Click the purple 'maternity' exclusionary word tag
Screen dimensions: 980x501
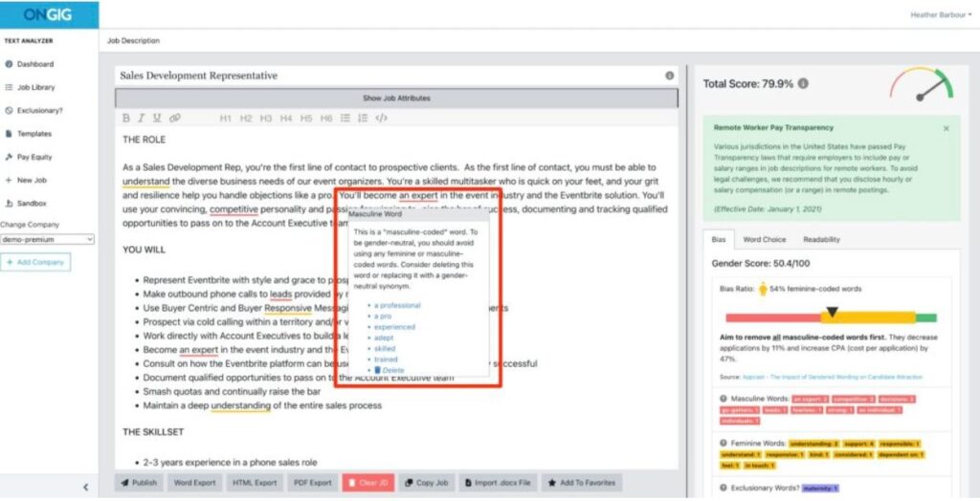pyautogui.click(x=820, y=488)
